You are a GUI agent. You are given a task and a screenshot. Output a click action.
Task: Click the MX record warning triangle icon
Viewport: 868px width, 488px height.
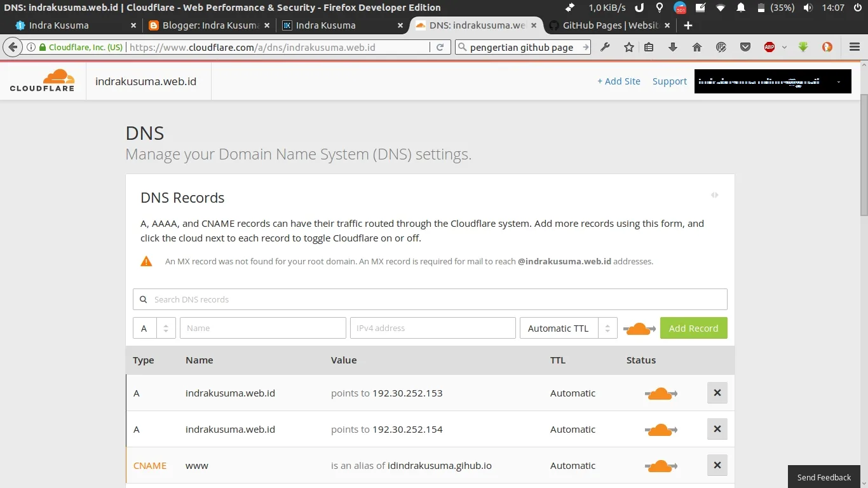146,261
